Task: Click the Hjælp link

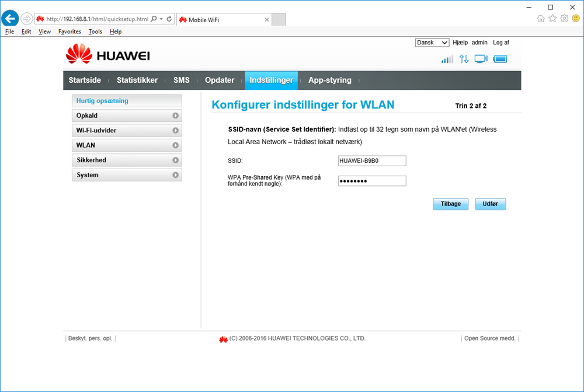Action: tap(460, 43)
